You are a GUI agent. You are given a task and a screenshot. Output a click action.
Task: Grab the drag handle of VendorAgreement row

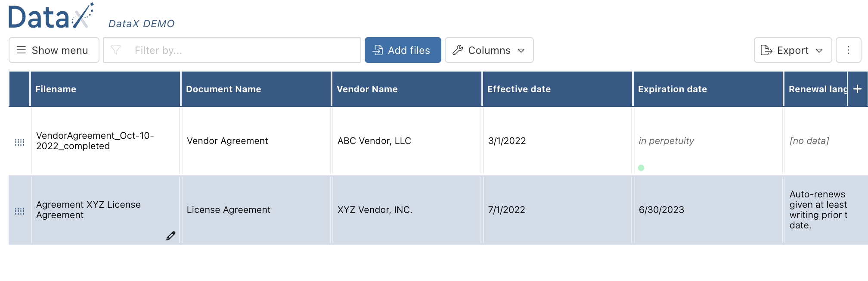20,142
